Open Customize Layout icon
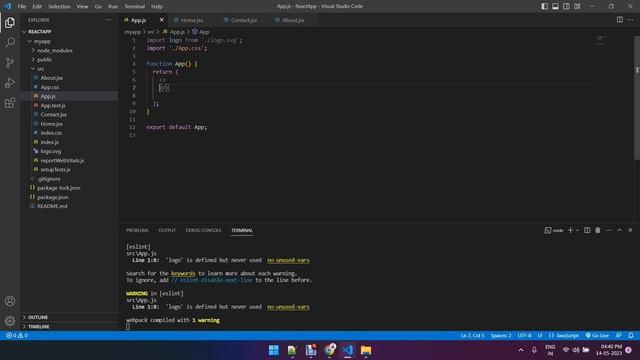The image size is (640, 360). [577, 6]
